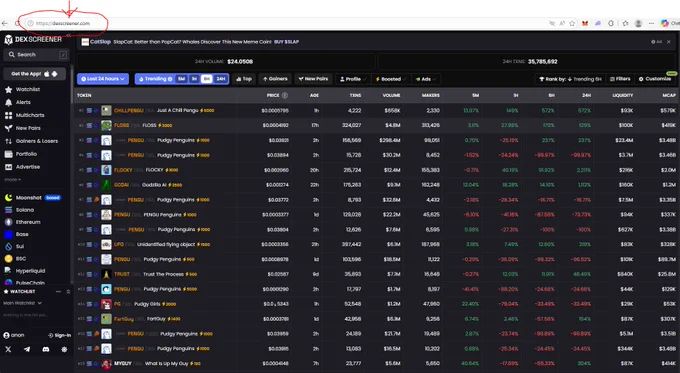Viewport: 680px width, 373px height.
Task: Open Alerts bell in sidebar
Action: coord(8,102)
